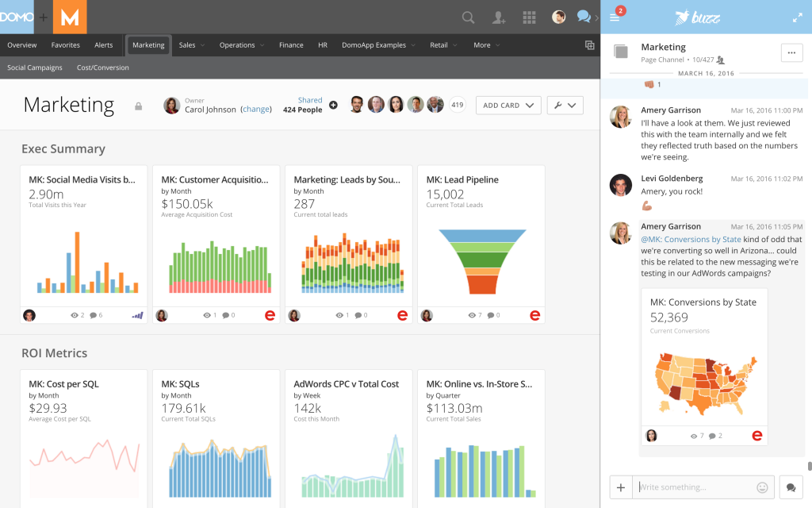Click the attachment plus icon beside message box

tap(622, 487)
